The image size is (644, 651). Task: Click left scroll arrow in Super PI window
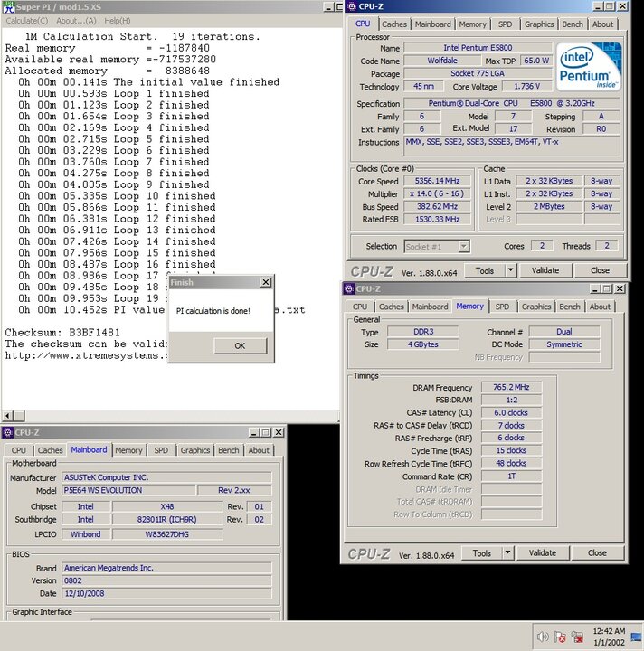8,415
